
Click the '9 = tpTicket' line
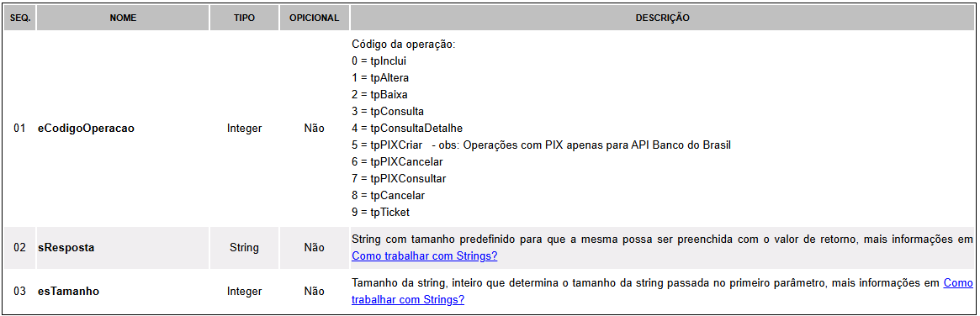380,213
